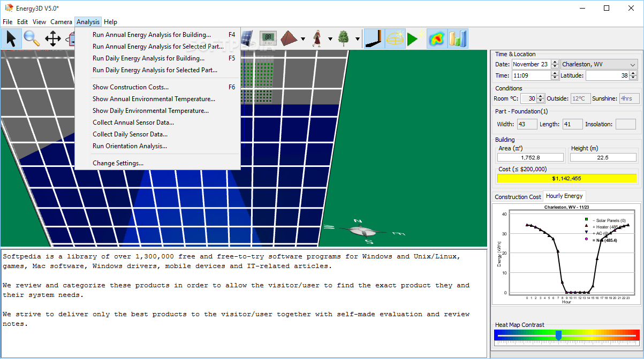
Task: Click the Sunshine 4hrs field
Action: 629,98
